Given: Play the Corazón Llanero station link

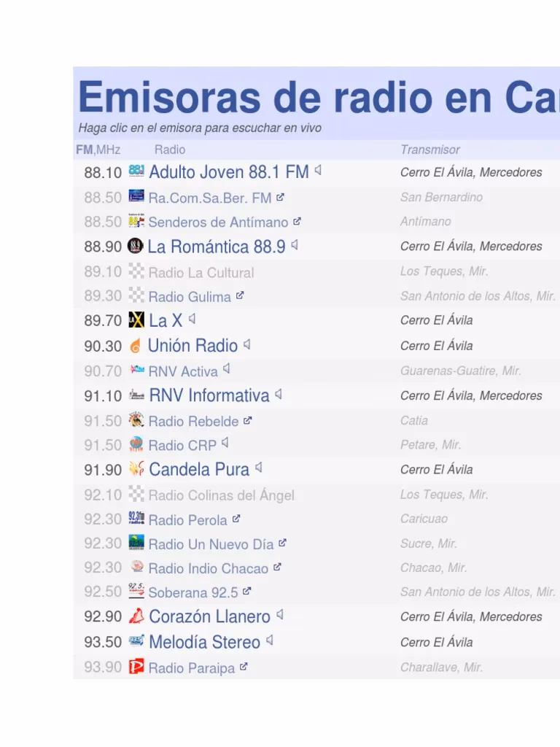Looking at the screenshot, I should point(209,617).
